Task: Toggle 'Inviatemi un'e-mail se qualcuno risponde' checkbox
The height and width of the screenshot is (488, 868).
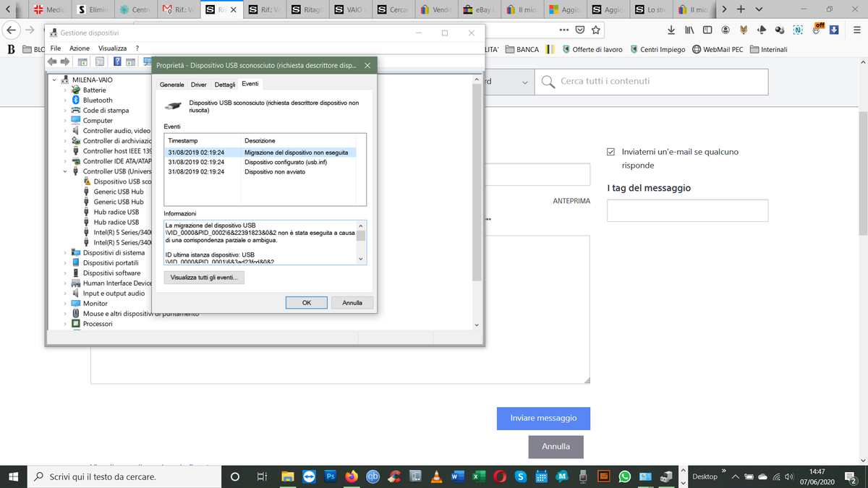Action: 611,152
